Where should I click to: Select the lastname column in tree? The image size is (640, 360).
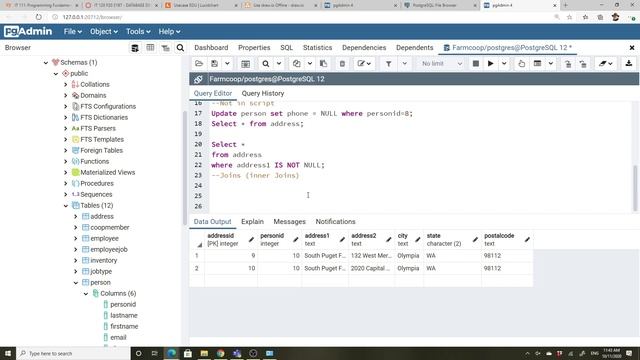[124, 316]
